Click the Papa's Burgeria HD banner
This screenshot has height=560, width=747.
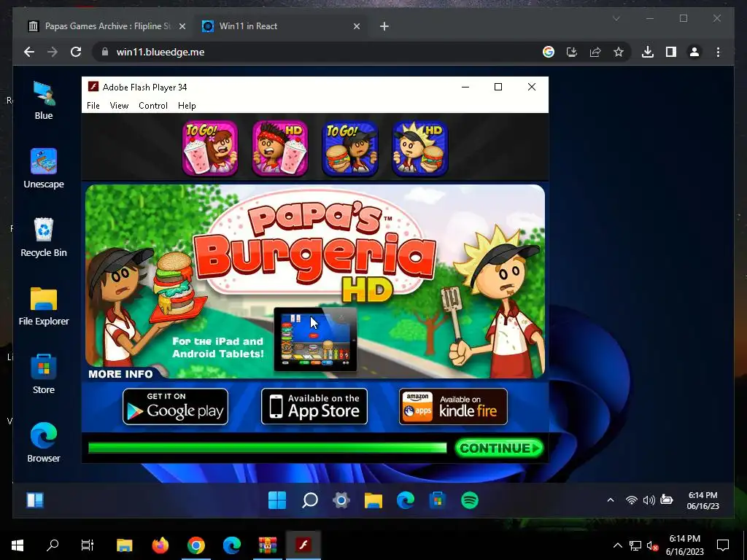(x=315, y=281)
